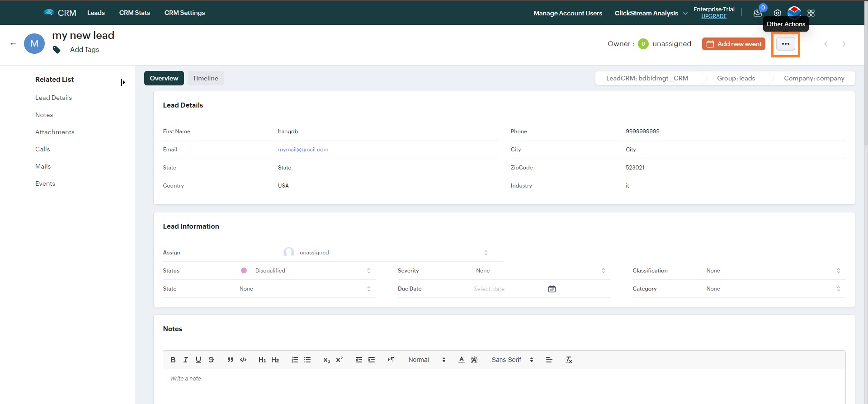Go back with the left arrow icon

tap(14, 44)
